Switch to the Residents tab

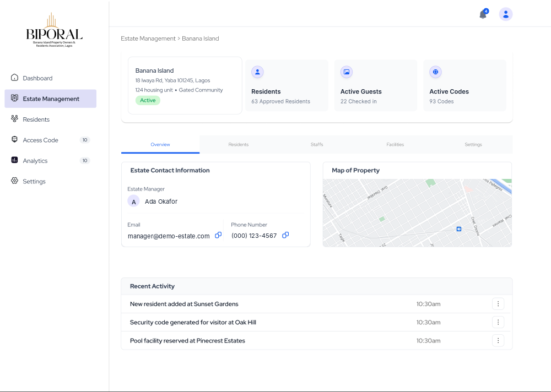click(239, 144)
